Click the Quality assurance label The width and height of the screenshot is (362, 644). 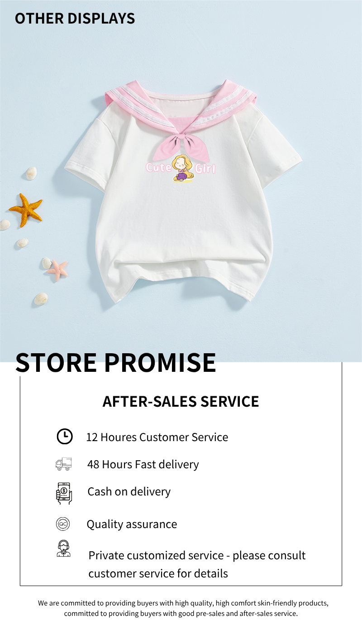pos(132,524)
